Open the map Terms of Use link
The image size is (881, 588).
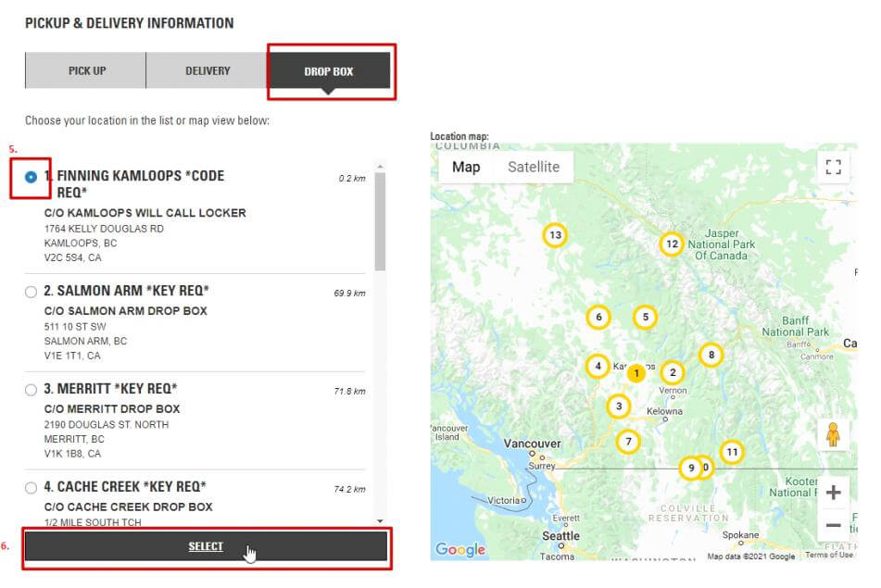pos(828,556)
